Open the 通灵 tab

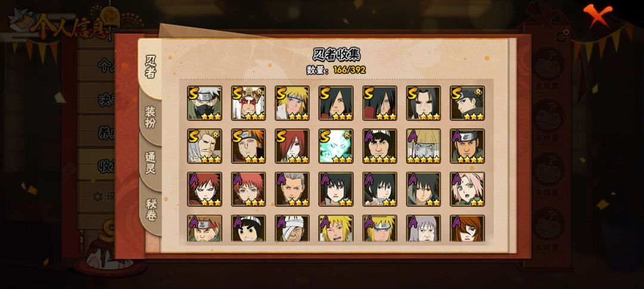(x=150, y=163)
